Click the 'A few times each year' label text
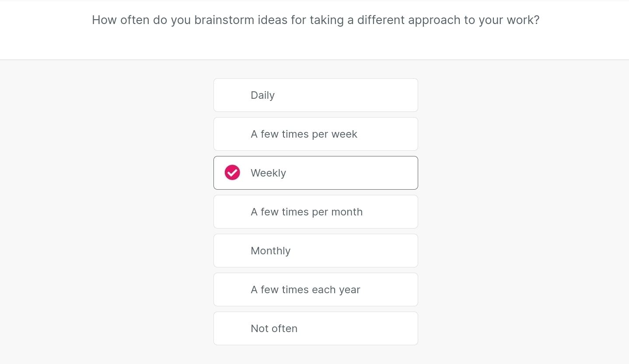 coord(305,290)
